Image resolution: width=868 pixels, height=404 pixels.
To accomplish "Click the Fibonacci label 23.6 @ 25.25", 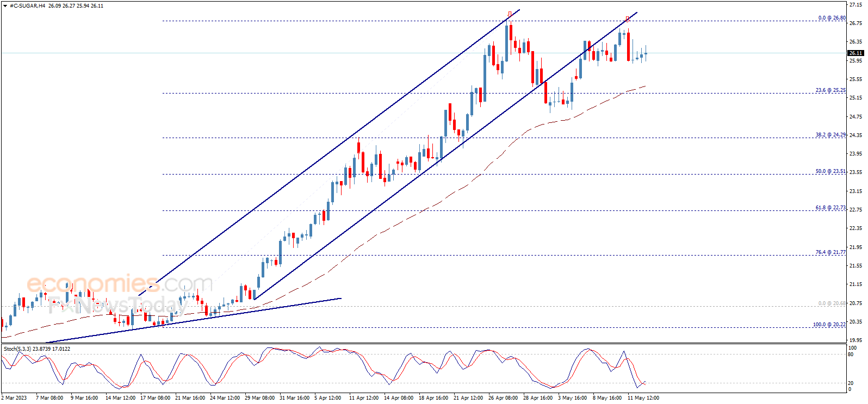I will pos(830,90).
